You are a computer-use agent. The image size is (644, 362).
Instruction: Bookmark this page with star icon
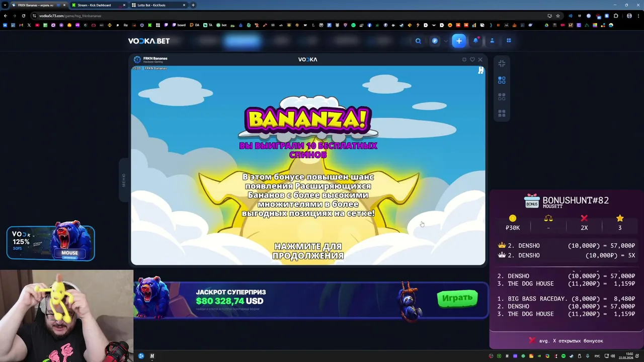(x=558, y=16)
